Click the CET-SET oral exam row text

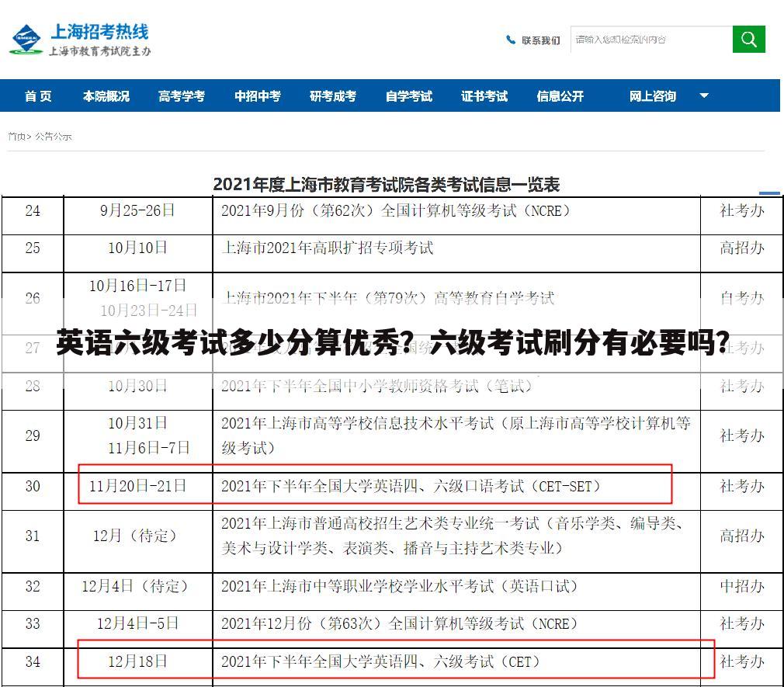(x=411, y=485)
